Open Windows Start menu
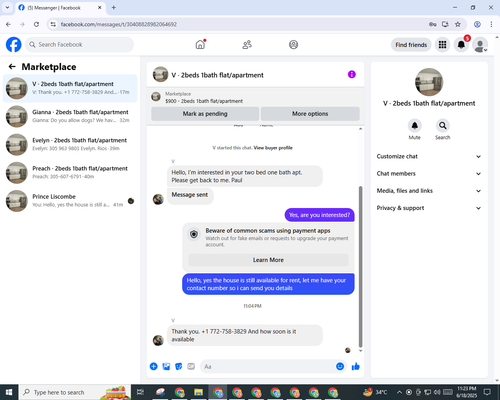This screenshot has width=500, height=400. pos(9,392)
